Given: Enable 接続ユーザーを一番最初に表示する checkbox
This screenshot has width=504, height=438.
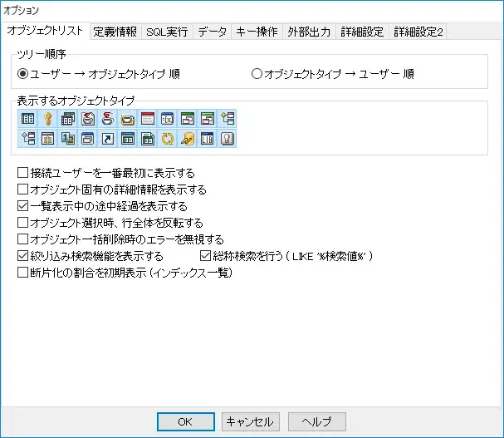Looking at the screenshot, I should point(23,174).
